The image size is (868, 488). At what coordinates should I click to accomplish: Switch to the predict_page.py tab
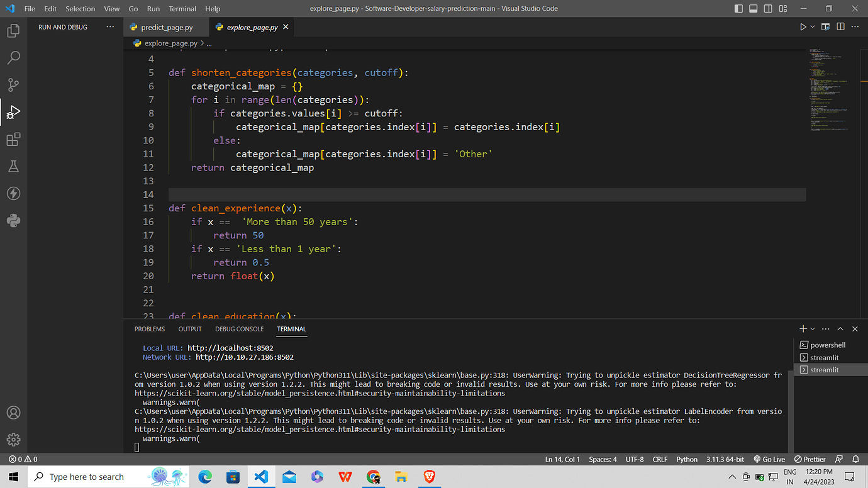pyautogui.click(x=165, y=27)
